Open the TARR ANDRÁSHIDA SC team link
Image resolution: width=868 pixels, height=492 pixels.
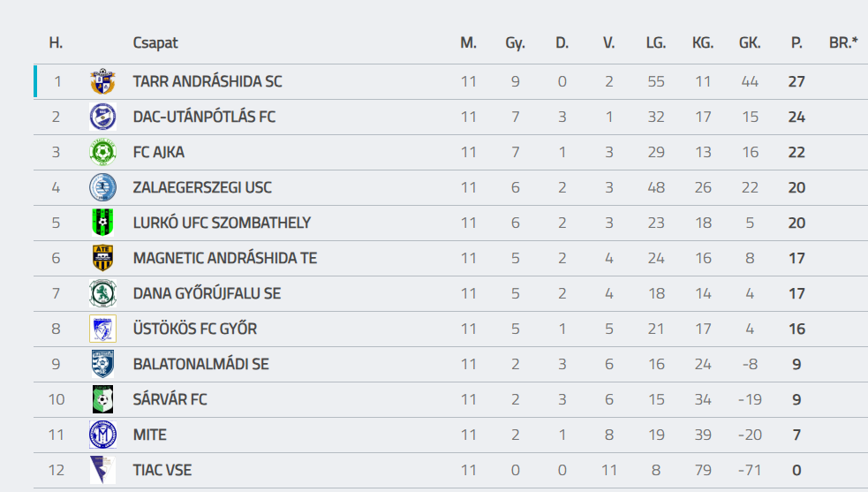click(208, 81)
